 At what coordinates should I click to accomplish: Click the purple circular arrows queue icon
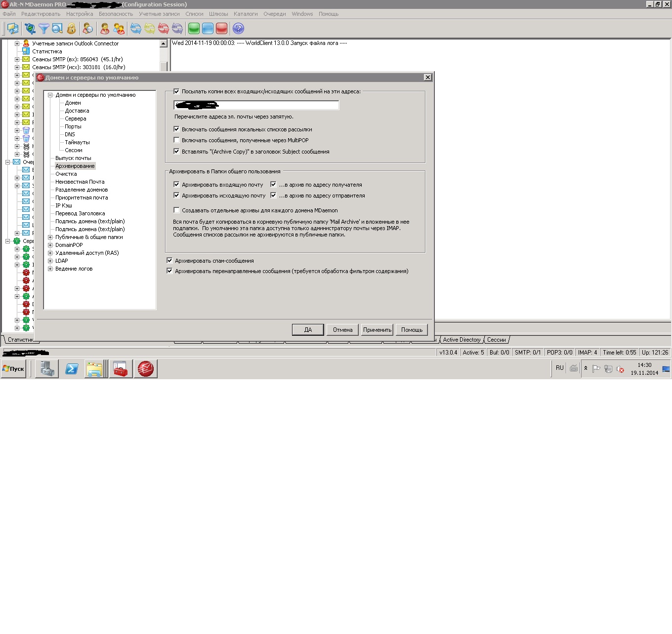pyautogui.click(x=177, y=29)
